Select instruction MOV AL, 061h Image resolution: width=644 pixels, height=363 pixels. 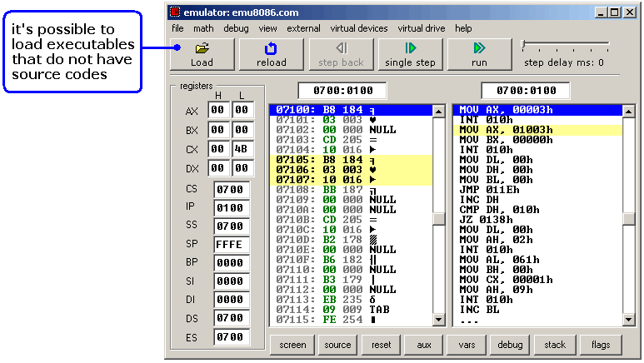(x=537, y=260)
